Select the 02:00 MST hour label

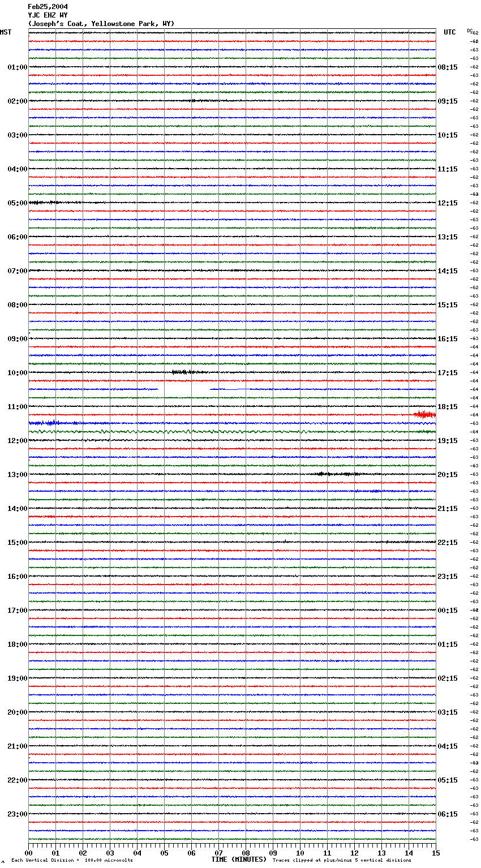coord(18,101)
